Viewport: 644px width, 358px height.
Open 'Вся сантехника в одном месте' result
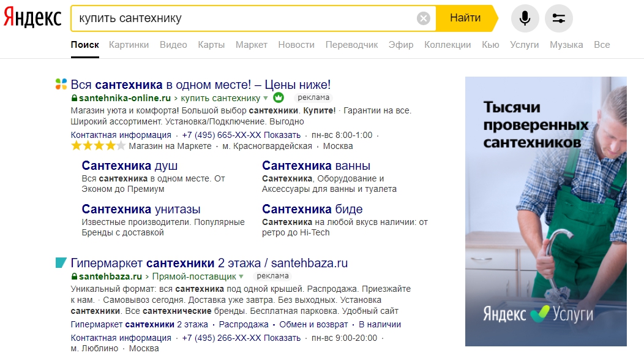pos(200,85)
